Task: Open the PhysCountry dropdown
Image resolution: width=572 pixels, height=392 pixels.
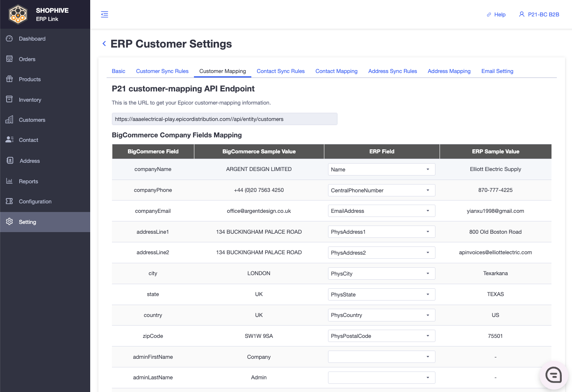Action: pos(381,315)
